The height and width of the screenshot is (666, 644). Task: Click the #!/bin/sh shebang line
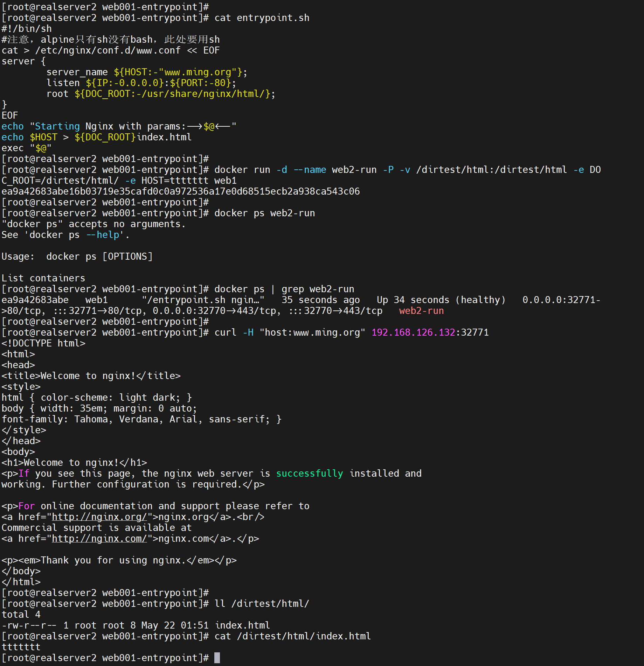(x=27, y=29)
